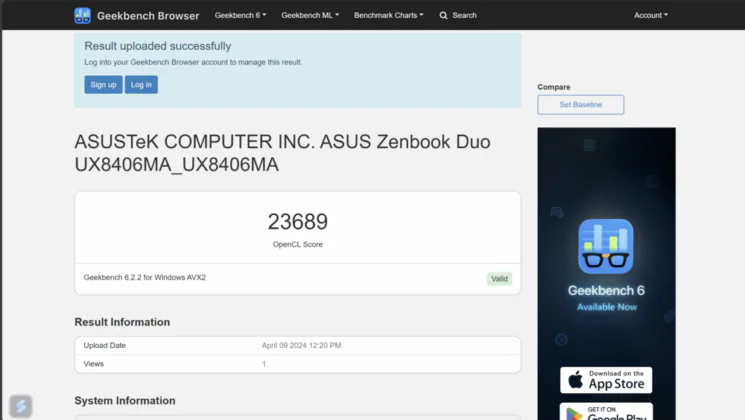Click the Views count value 1

[264, 364]
